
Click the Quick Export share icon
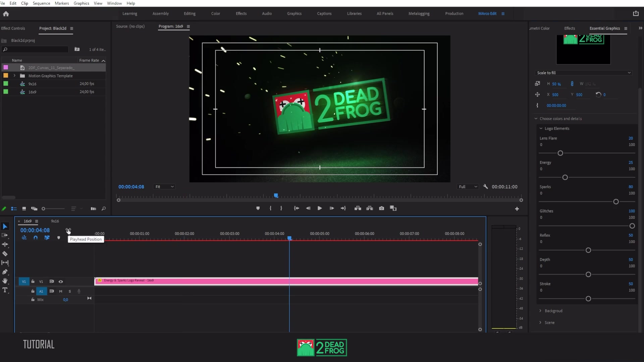[x=636, y=13]
